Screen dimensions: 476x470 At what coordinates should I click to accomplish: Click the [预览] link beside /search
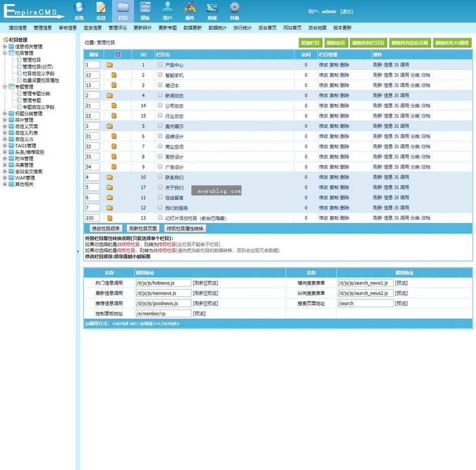(401, 303)
